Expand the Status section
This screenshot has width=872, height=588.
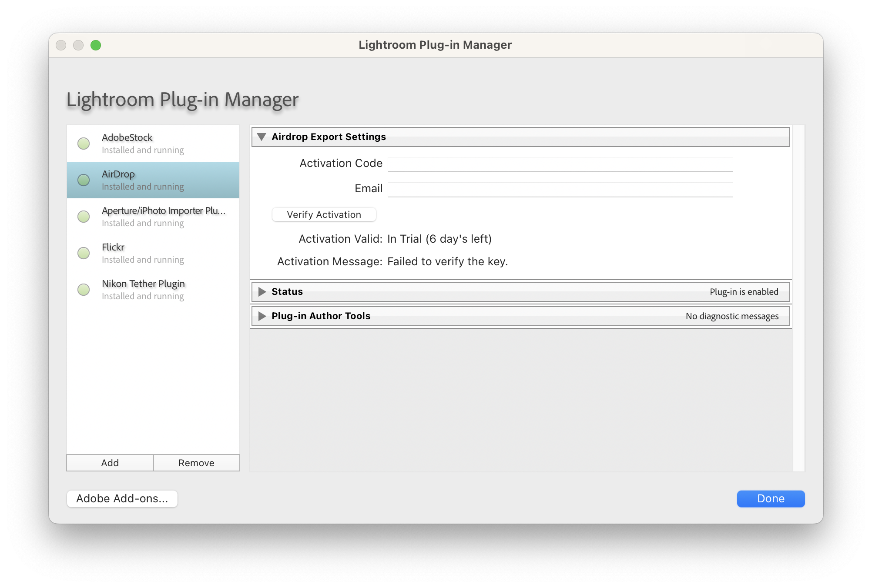click(262, 292)
